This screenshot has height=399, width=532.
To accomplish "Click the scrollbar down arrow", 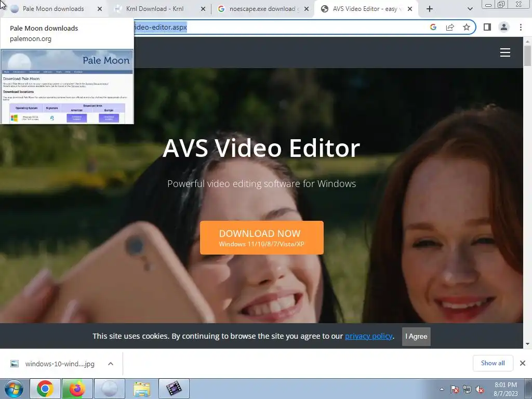I will (527, 344).
